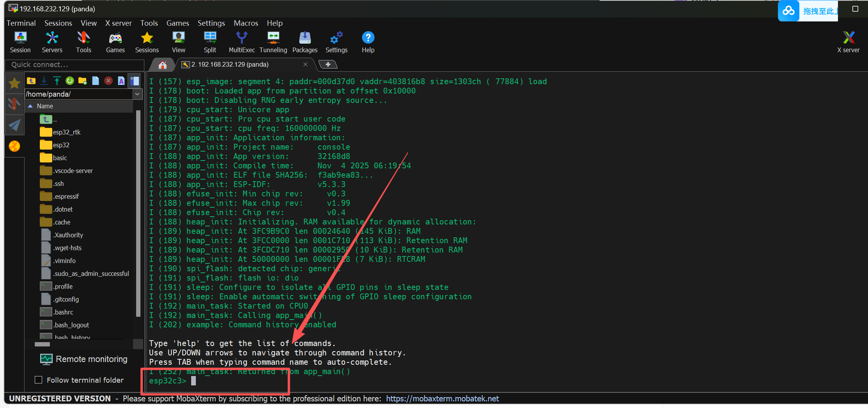This screenshot has width=868, height=408.
Task: Open the X server menu
Action: 119,23
